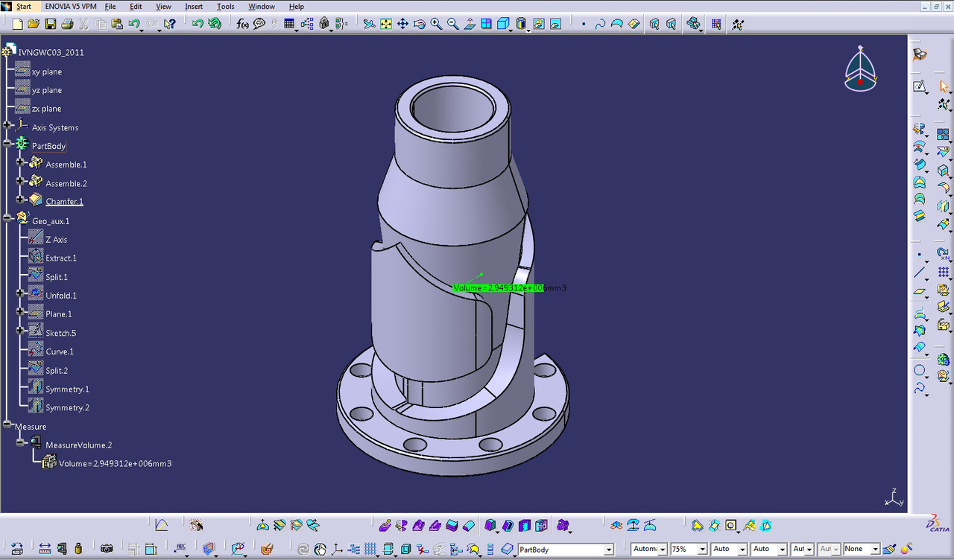Screen dimensions: 954x560
Task: Collapse the PartBody node
Action: [x=7, y=144]
